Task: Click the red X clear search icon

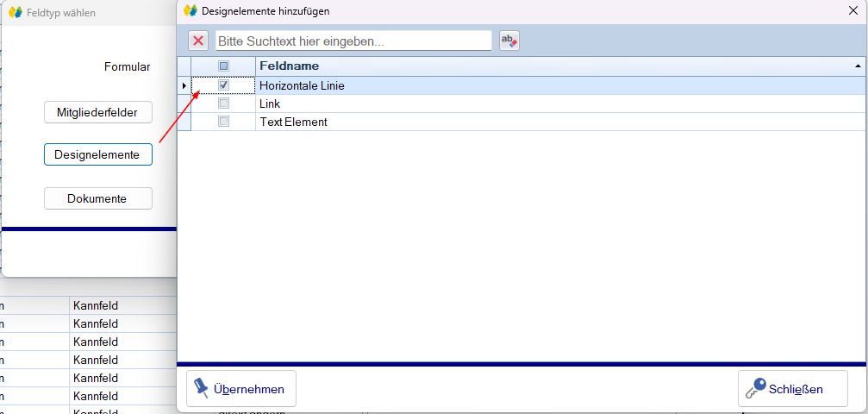Action: 198,41
